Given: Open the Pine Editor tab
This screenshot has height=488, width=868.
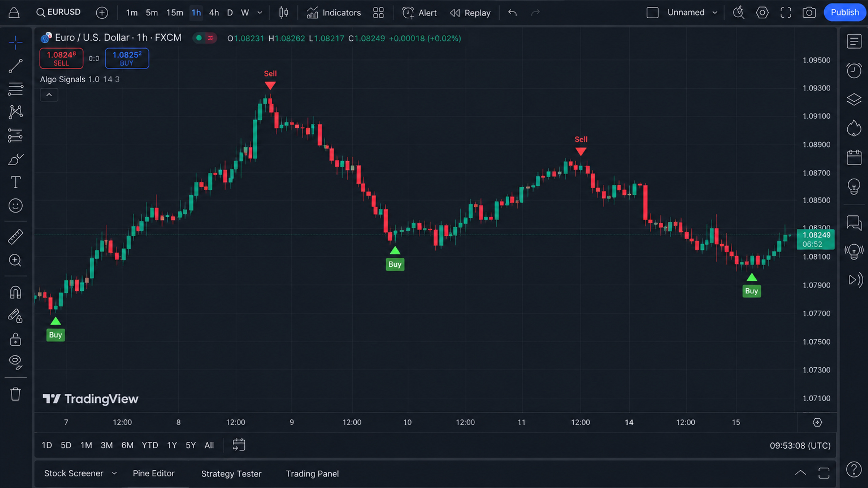Looking at the screenshot, I should click(154, 473).
